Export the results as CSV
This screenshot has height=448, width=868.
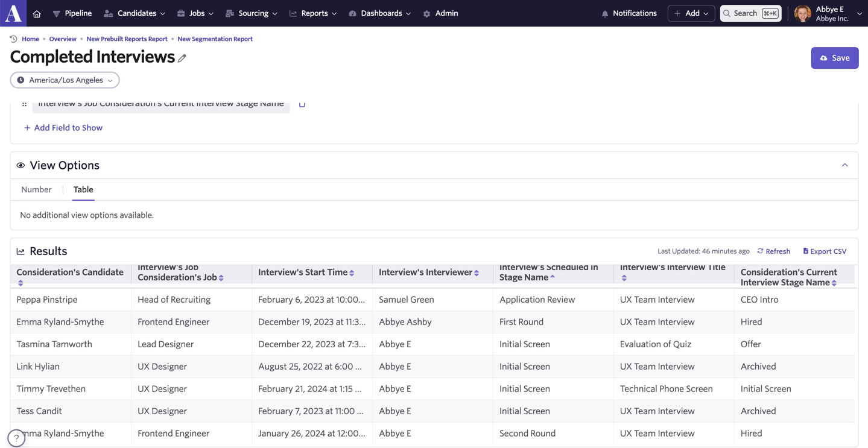[824, 251]
